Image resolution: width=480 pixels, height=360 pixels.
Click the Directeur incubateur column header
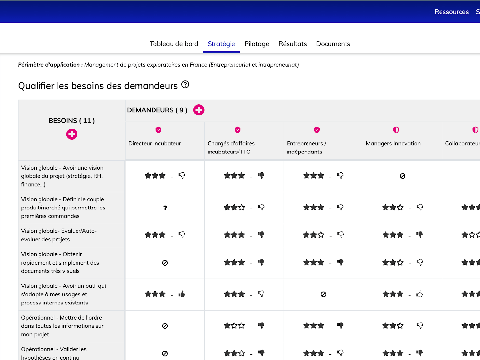(155, 143)
